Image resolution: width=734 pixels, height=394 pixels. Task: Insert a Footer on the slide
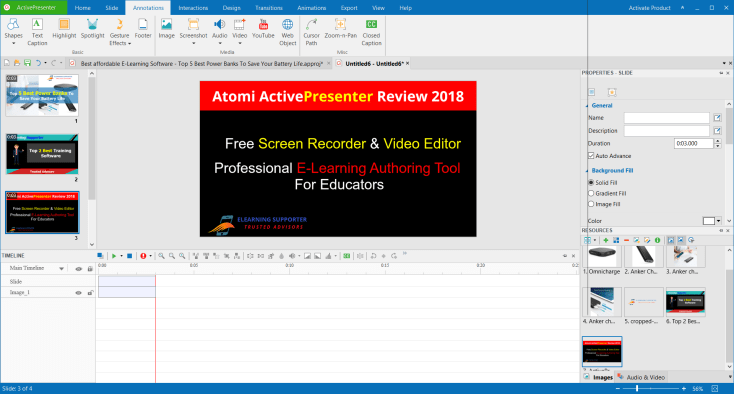(x=143, y=29)
